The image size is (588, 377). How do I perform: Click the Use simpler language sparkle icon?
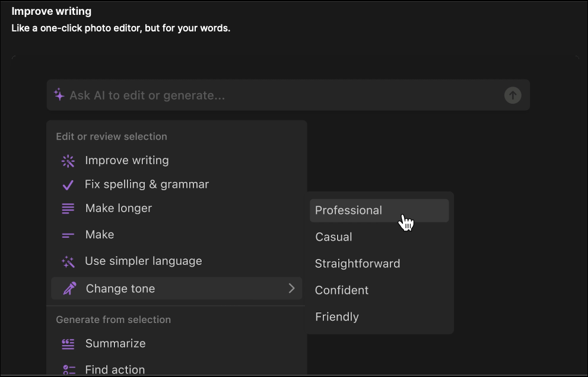point(68,261)
